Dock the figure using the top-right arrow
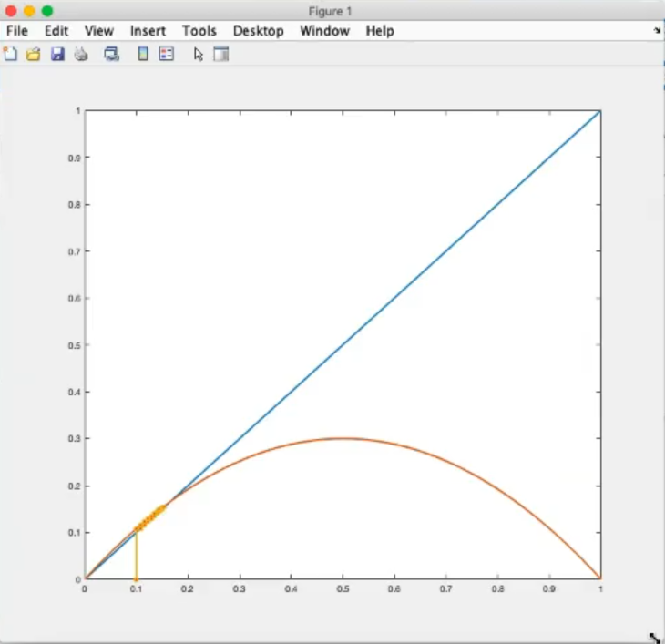This screenshot has width=665, height=644. tap(656, 30)
